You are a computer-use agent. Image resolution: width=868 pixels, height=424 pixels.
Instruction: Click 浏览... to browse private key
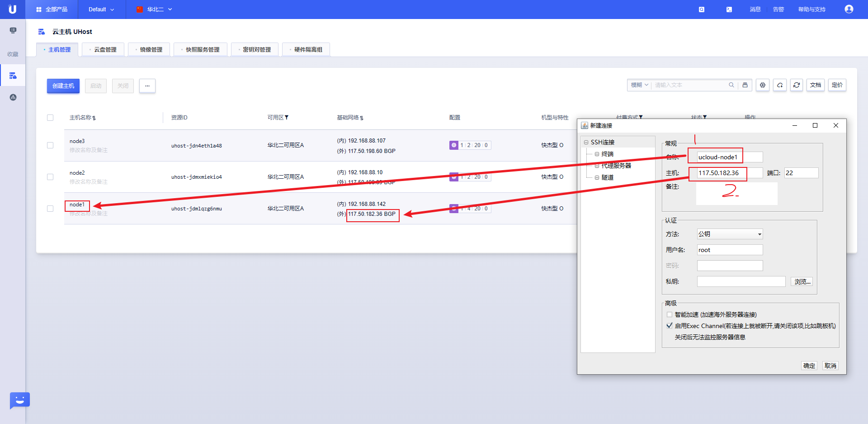(x=802, y=281)
